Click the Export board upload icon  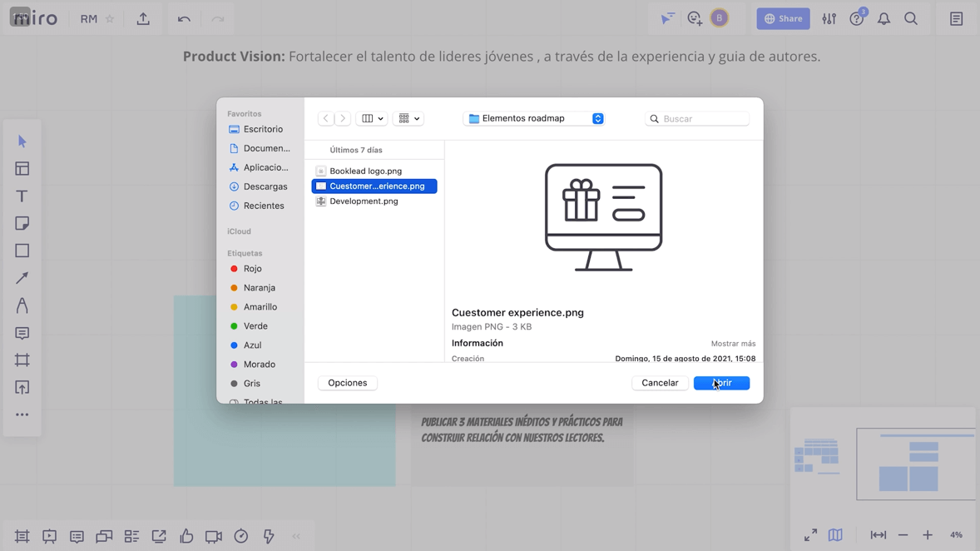click(x=143, y=19)
